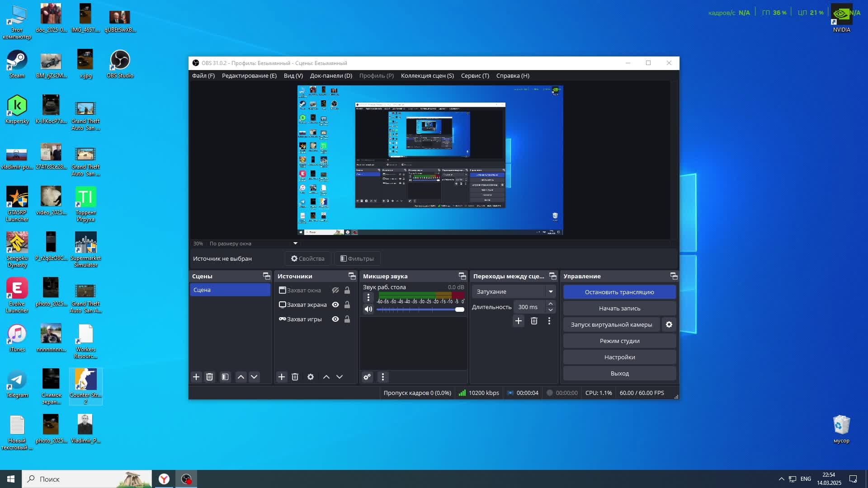868x488 pixels.
Task: Open advanced audio properties gears icon
Action: point(367,377)
